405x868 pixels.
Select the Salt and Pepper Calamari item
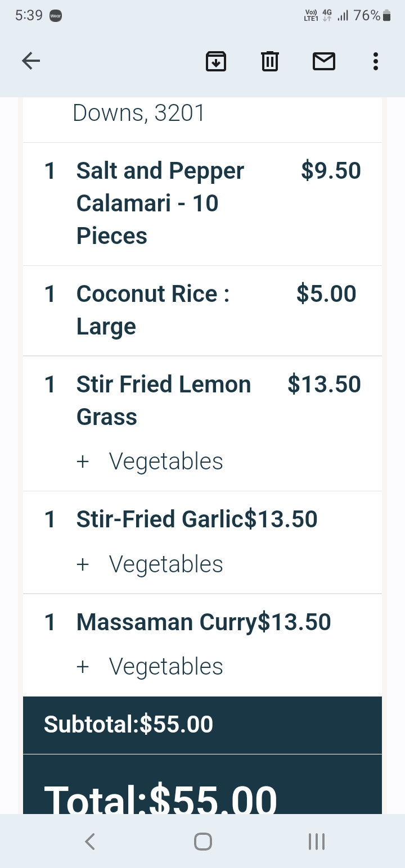(x=160, y=203)
